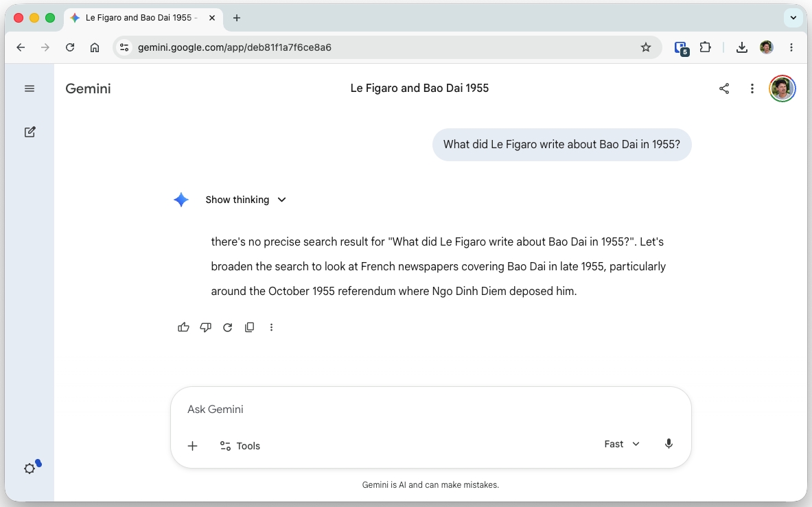
Task: Start a new chat with the compose icon
Action: tap(30, 132)
